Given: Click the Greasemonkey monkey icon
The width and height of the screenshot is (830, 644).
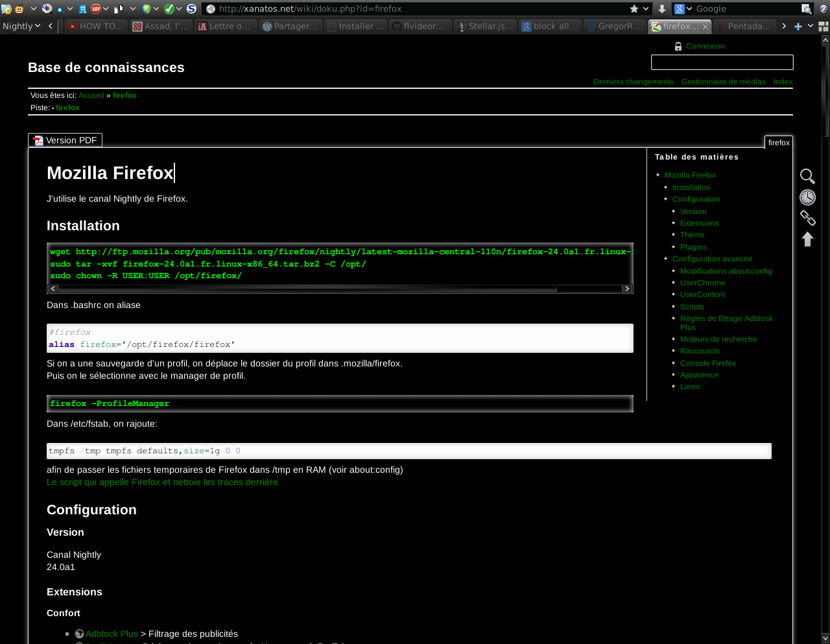Looking at the screenshot, I should [19, 9].
